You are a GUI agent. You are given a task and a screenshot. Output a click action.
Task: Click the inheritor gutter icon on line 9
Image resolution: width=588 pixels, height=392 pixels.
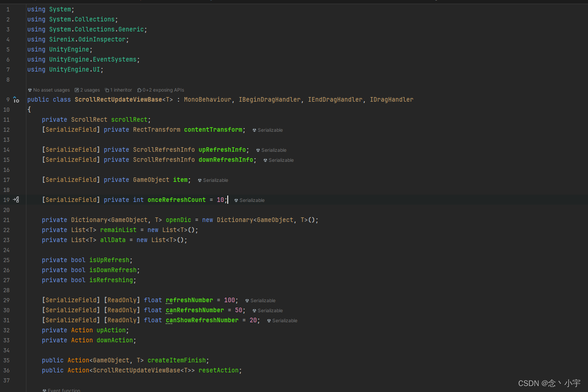tap(16, 100)
